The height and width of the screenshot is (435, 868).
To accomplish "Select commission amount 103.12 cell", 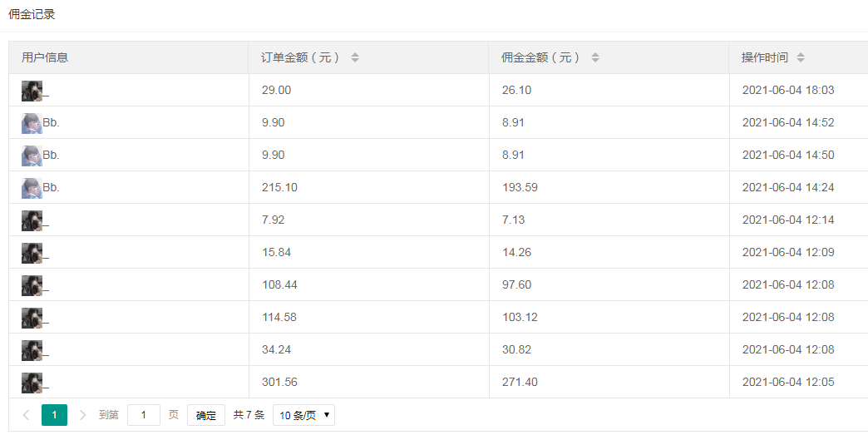I will [x=609, y=317].
